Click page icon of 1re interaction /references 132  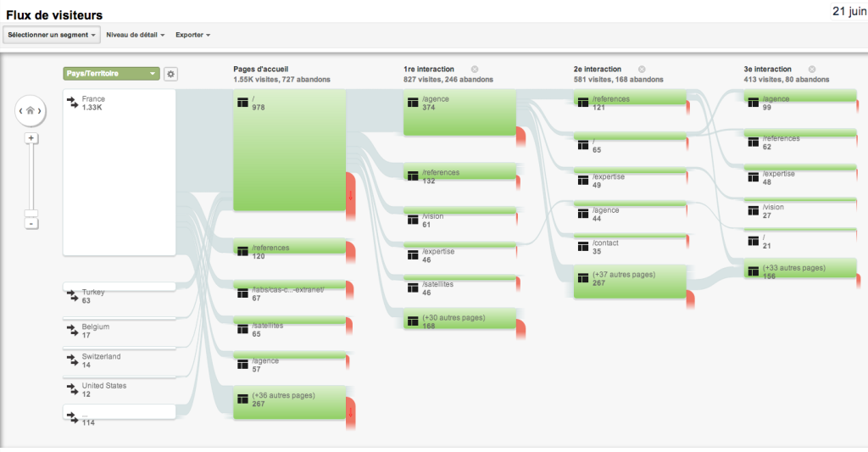point(413,176)
